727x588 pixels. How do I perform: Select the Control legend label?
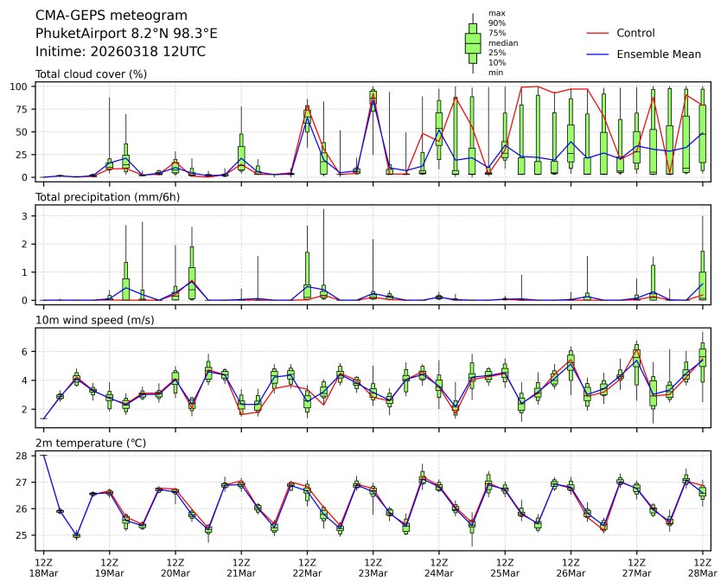pyautogui.click(x=635, y=34)
